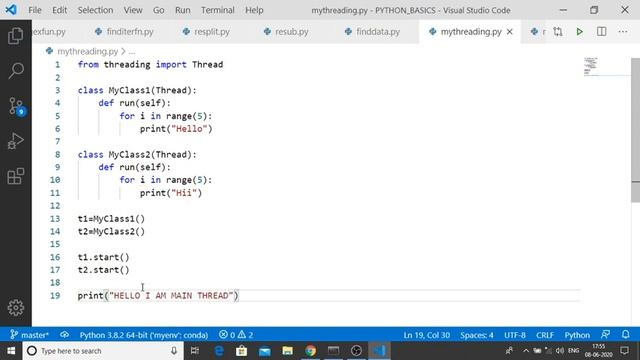
Task: Click the VS Code taskbar icon
Action: pyautogui.click(x=379, y=351)
